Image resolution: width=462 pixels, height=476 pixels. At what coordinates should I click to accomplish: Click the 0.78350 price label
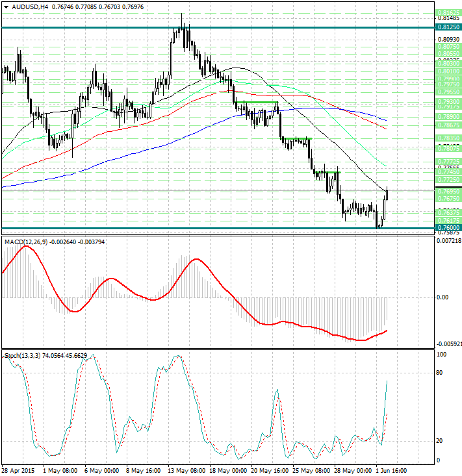point(448,138)
